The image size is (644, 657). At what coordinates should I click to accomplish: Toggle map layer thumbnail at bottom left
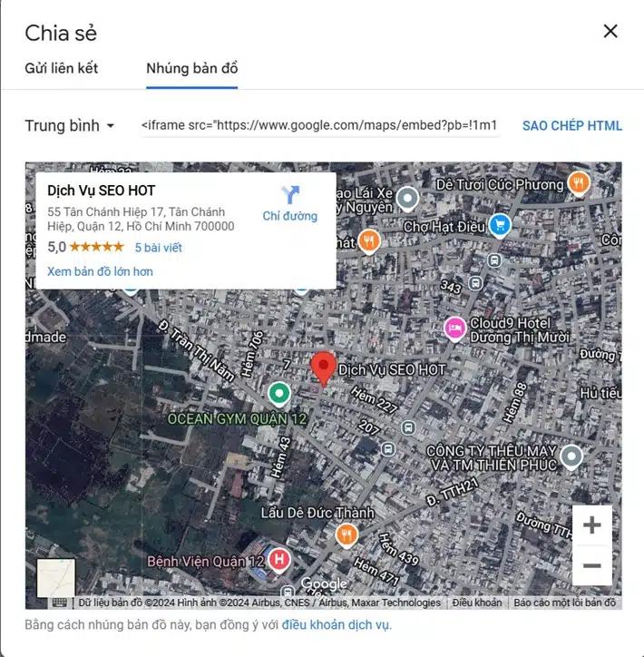(56, 578)
